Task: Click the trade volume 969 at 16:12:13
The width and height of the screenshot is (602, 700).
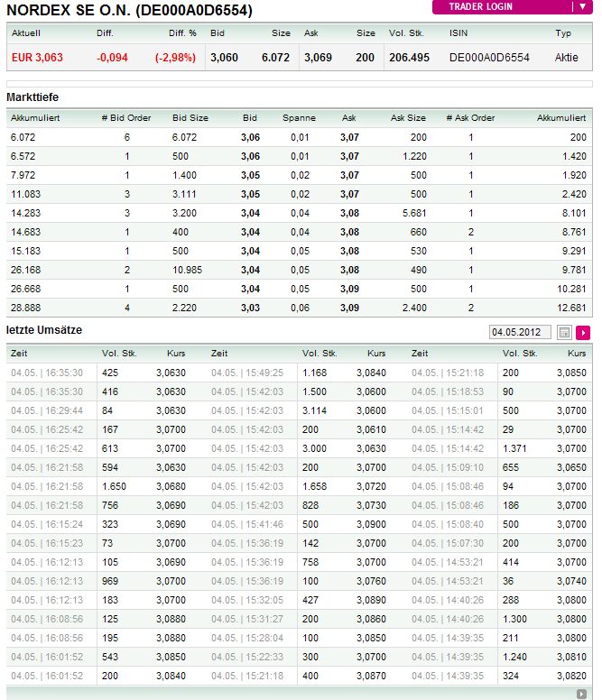Action: pyautogui.click(x=110, y=581)
